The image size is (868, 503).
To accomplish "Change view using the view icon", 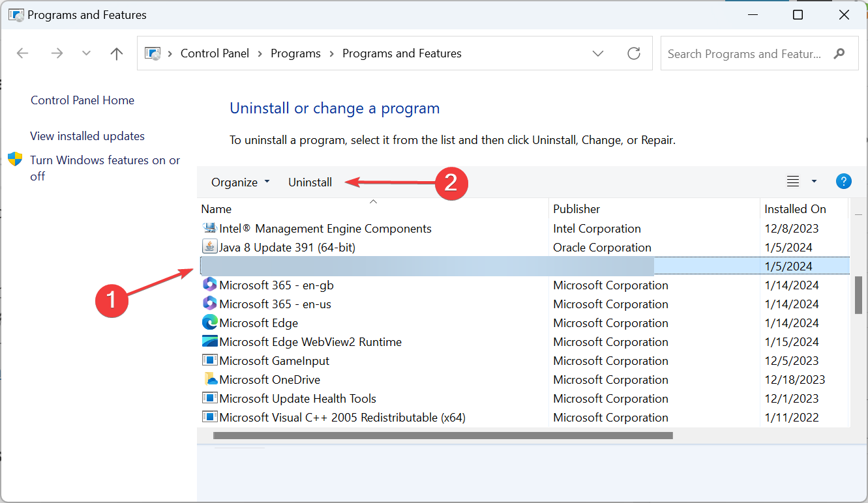I will pyautogui.click(x=793, y=182).
